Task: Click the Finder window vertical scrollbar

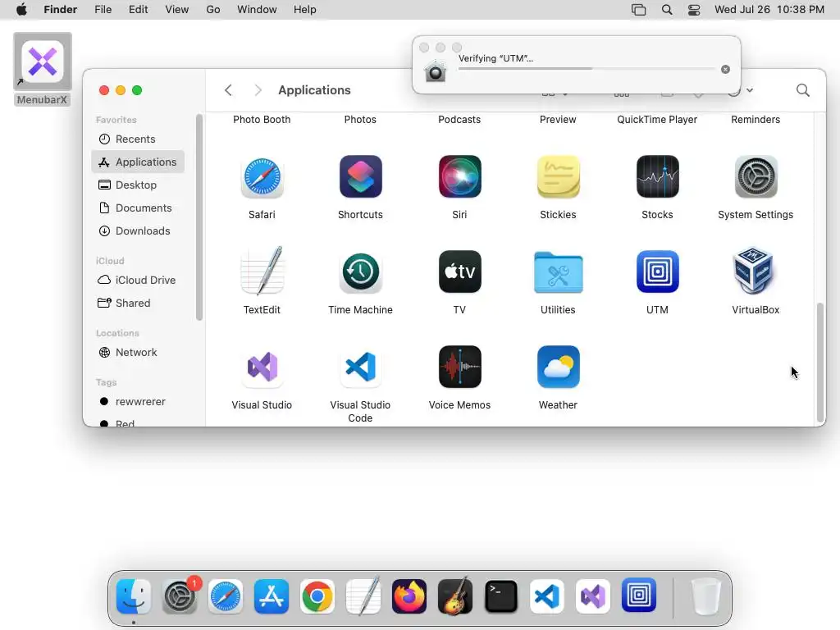Action: click(x=819, y=362)
